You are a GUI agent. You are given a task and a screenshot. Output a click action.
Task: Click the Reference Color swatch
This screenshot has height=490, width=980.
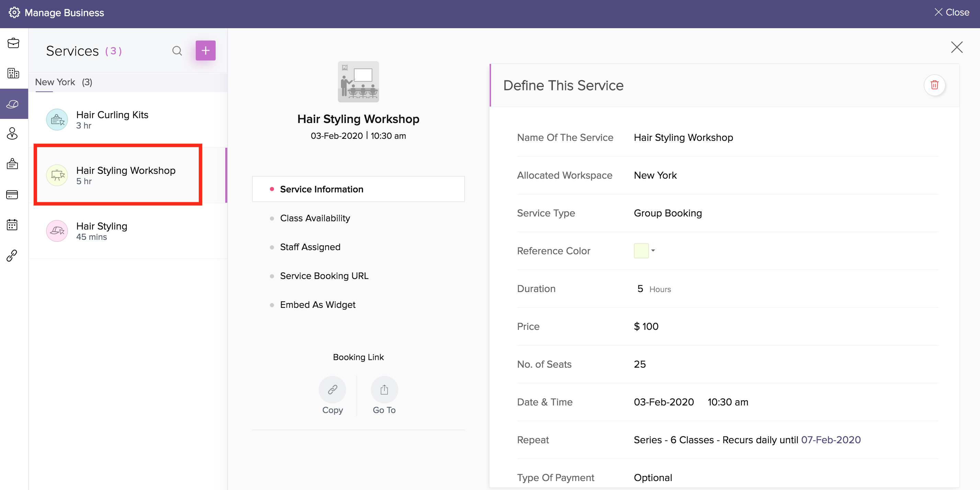point(641,251)
